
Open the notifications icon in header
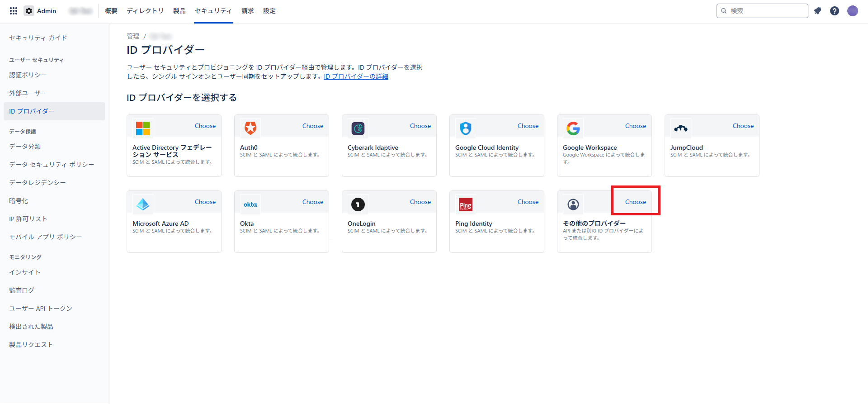pyautogui.click(x=817, y=11)
